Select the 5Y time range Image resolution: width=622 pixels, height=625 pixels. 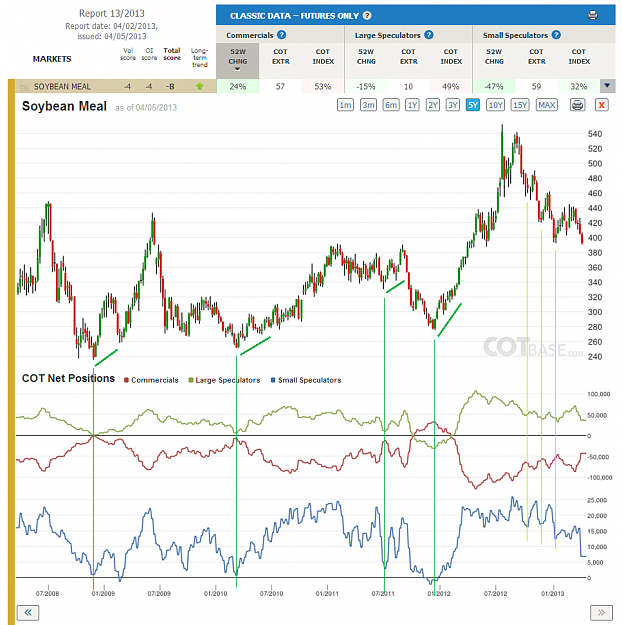(472, 105)
